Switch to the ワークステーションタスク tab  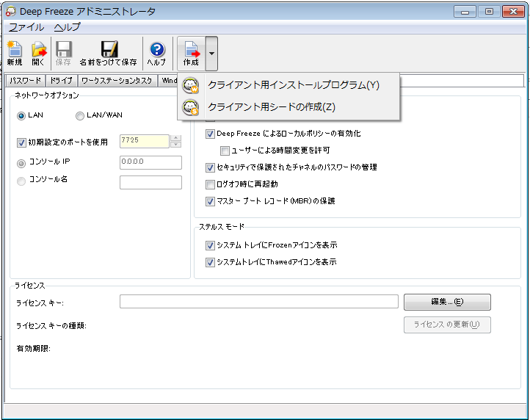point(117,81)
